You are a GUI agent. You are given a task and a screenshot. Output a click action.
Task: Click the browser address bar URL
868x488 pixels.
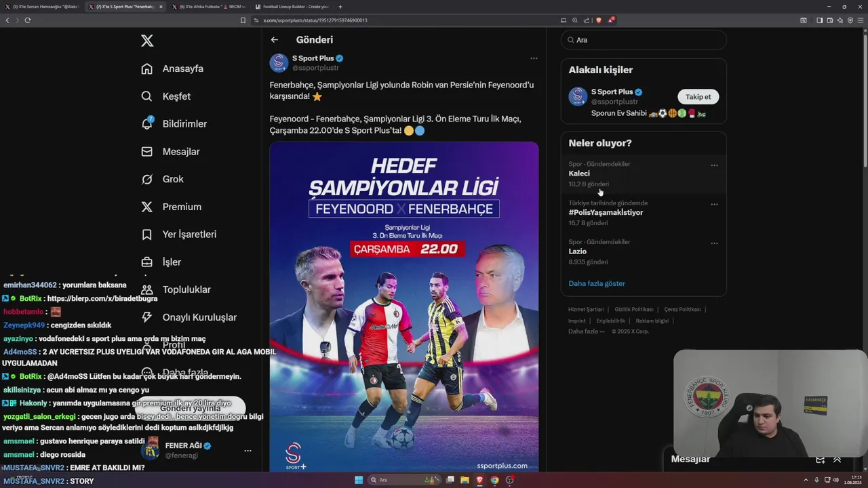point(315,20)
